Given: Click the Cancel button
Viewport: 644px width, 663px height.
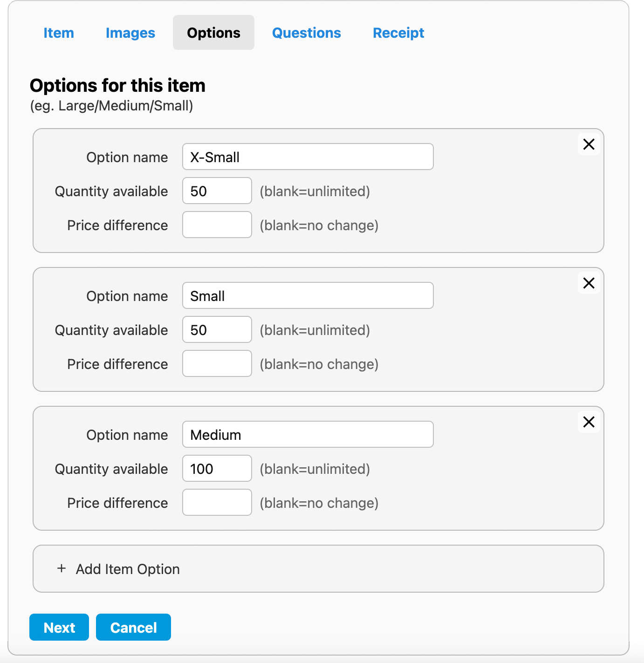Looking at the screenshot, I should (133, 627).
